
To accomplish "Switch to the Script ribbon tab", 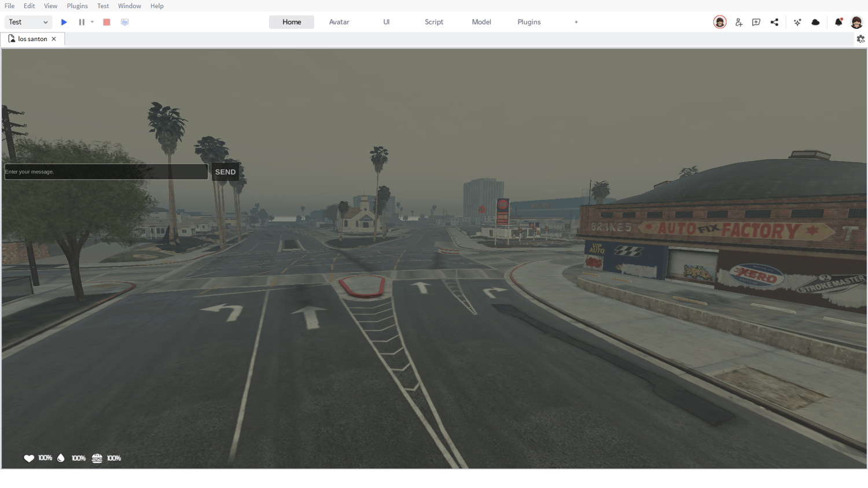I will 434,22.
